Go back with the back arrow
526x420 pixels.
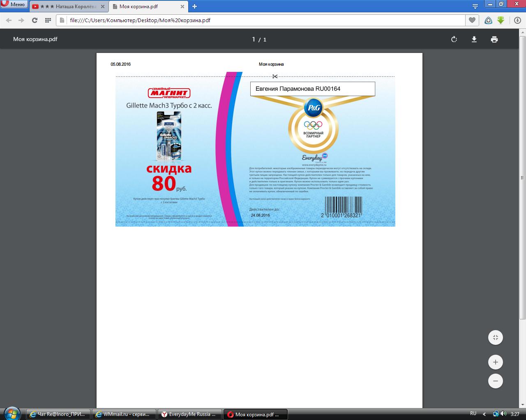coord(9,20)
